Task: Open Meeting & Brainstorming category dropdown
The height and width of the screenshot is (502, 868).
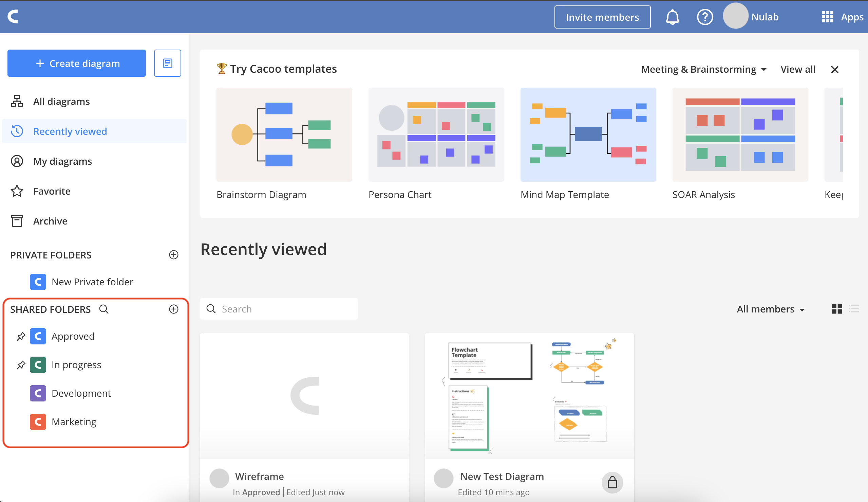Action: (703, 69)
